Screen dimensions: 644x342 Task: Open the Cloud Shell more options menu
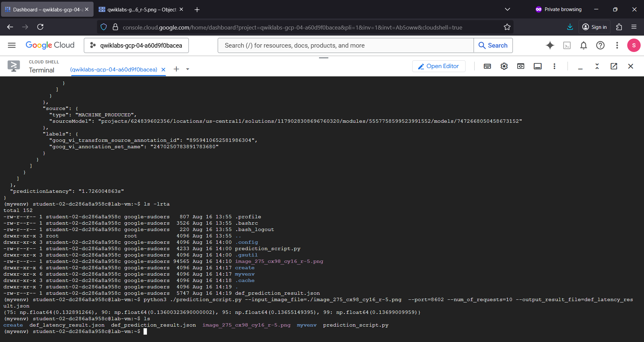pyautogui.click(x=554, y=66)
